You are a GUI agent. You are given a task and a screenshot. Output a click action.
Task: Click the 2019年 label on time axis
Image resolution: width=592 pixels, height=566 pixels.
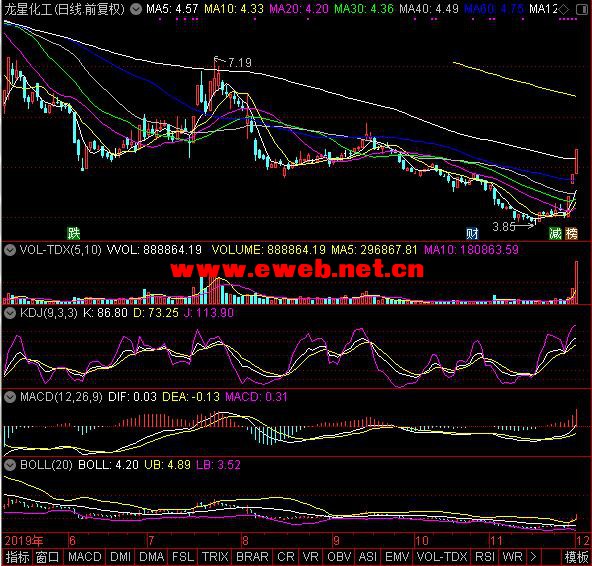pyautogui.click(x=23, y=541)
